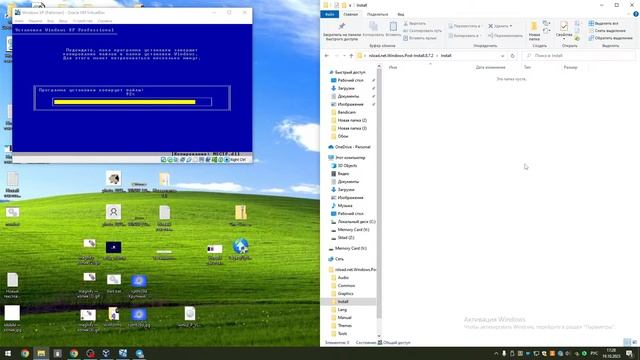The image size is (640, 360).
Task: Pin the folder to Quick access (Закрепить на панели)
Action: [342, 32]
